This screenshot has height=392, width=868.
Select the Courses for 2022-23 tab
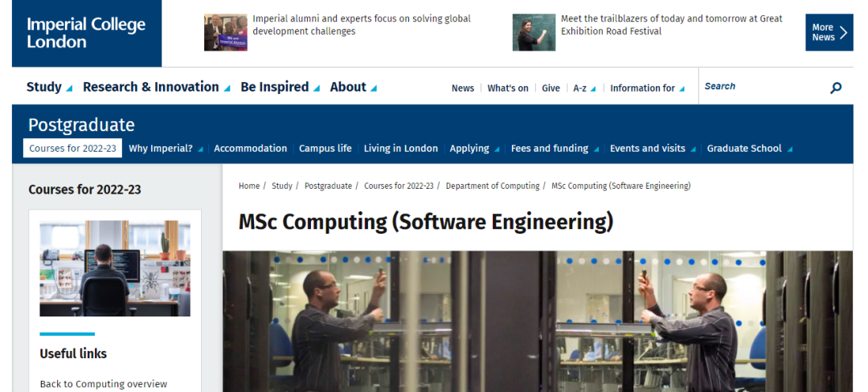[72, 148]
